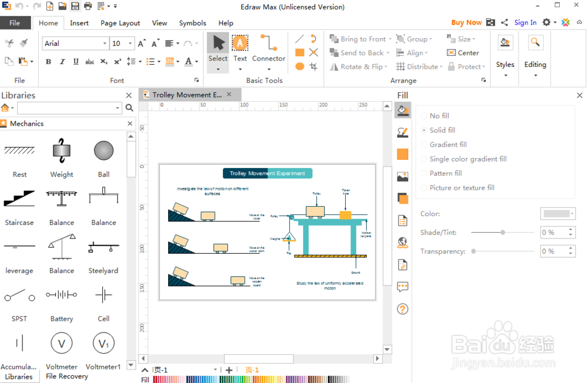Select the crop tool icon
This screenshot has width=588, height=383.
[313, 66]
